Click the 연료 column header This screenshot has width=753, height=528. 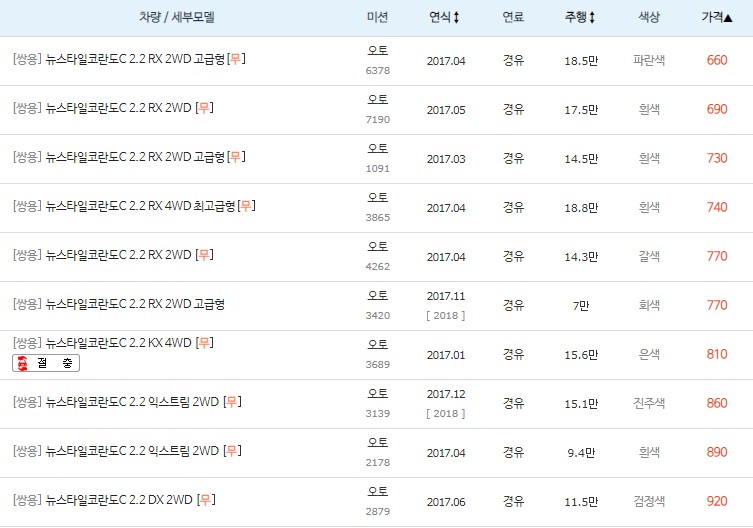[x=513, y=17]
